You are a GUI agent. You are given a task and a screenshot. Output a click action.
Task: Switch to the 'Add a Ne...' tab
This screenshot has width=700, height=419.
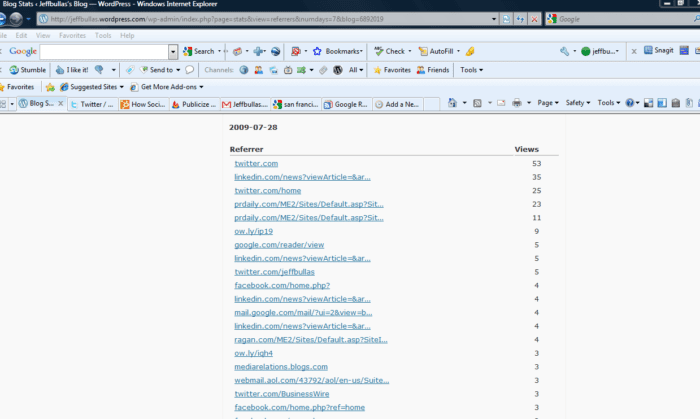pyautogui.click(x=398, y=104)
